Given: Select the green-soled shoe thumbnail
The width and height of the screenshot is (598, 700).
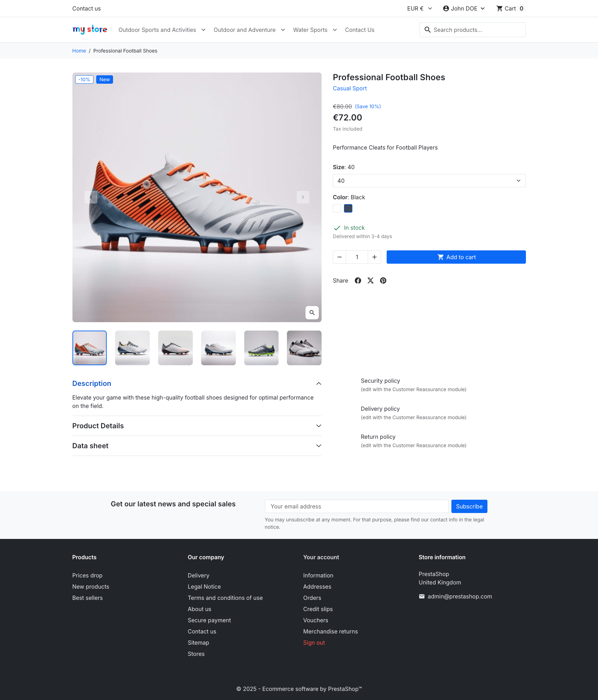Looking at the screenshot, I should pyautogui.click(x=261, y=348).
